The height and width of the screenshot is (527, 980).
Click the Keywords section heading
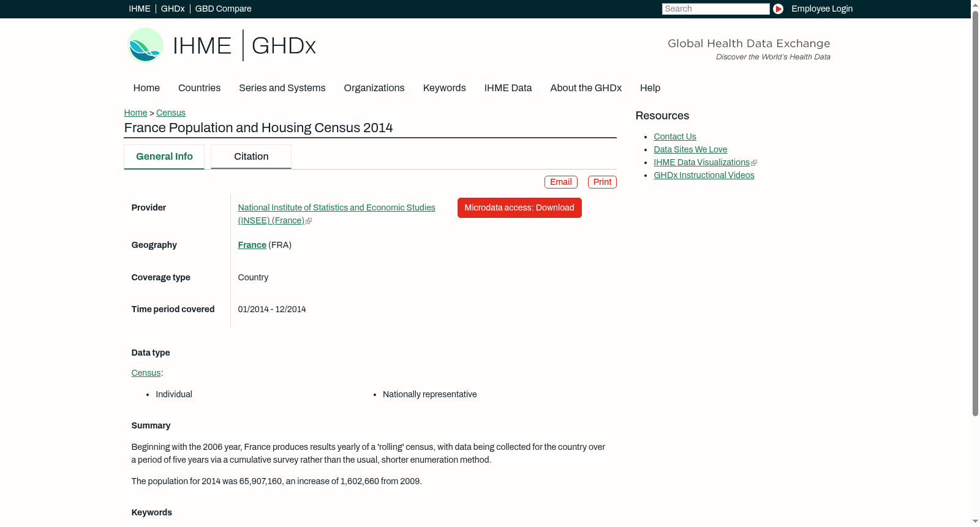click(x=151, y=512)
